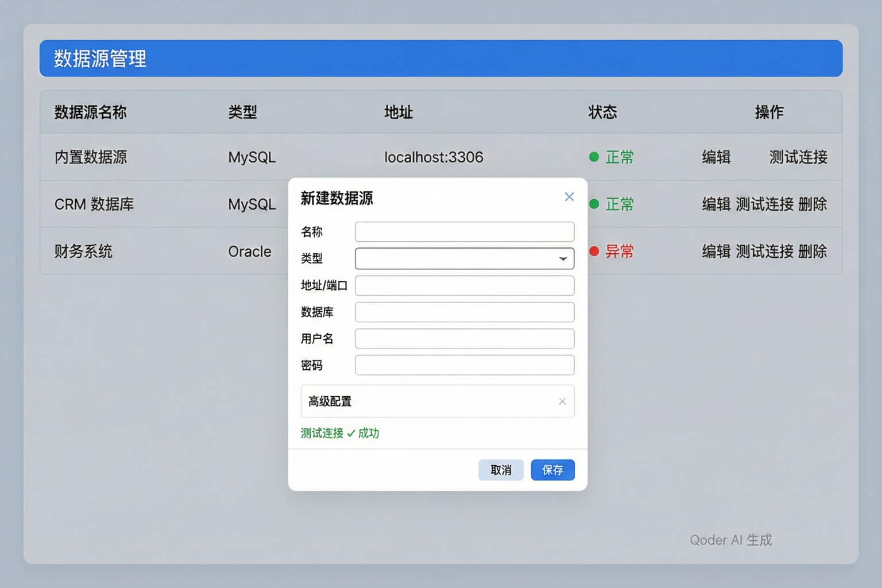
Task: Click the MySQL cell in the 内置数据源 row
Action: click(x=252, y=157)
